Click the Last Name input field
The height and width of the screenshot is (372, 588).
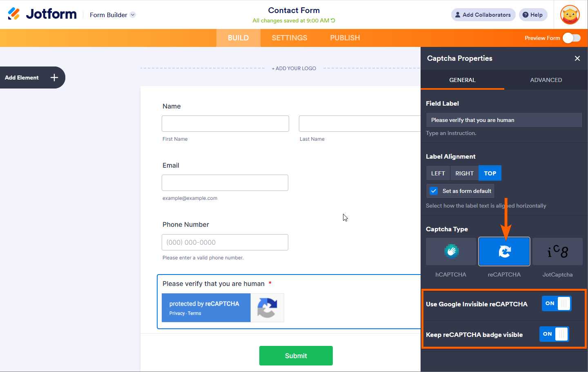[x=360, y=124]
